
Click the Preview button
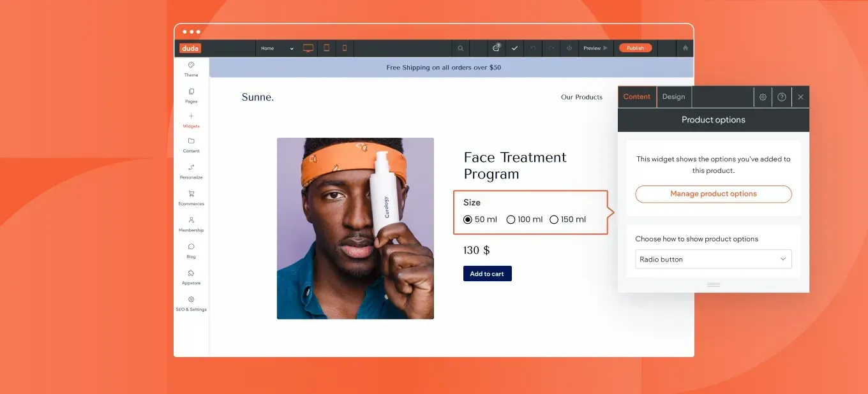[x=595, y=48]
